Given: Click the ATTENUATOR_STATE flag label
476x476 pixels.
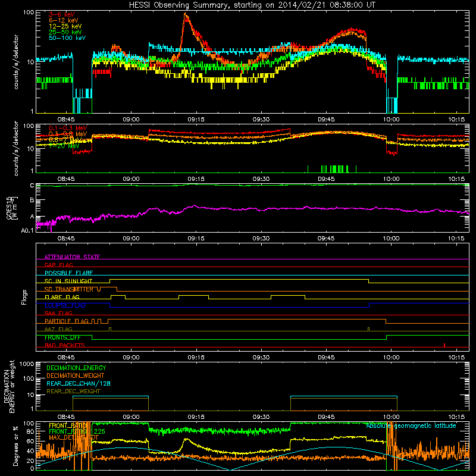Looking at the screenshot, I should pyautogui.click(x=72, y=257).
